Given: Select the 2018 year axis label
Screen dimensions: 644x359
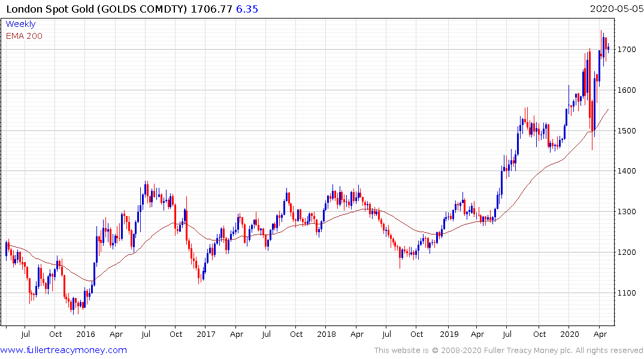Looking at the screenshot, I should tap(326, 334).
